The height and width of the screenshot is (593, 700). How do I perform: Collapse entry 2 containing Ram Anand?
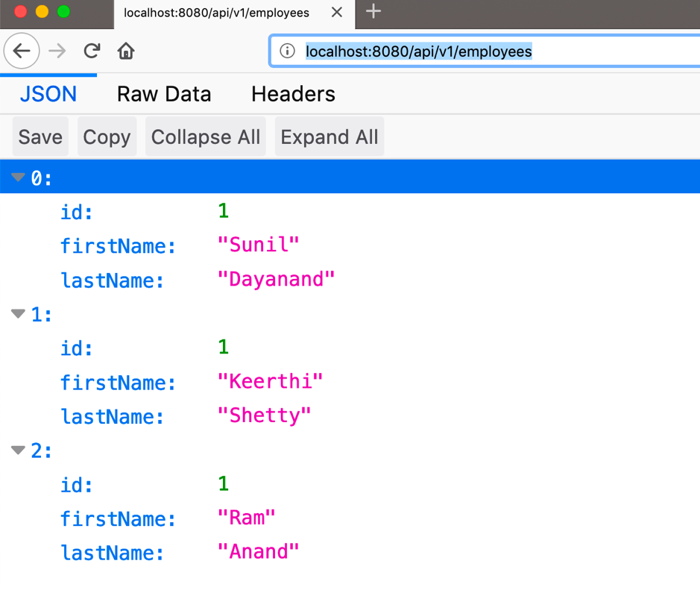tap(18, 450)
